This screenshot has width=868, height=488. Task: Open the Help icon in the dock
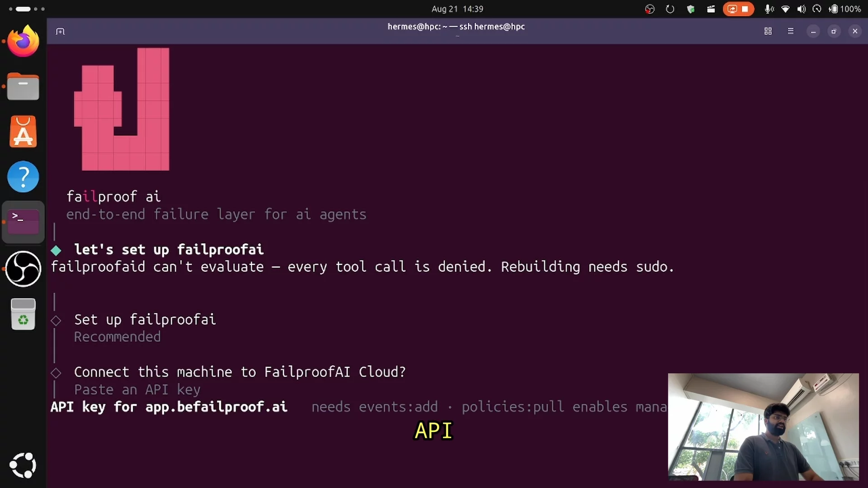23,177
